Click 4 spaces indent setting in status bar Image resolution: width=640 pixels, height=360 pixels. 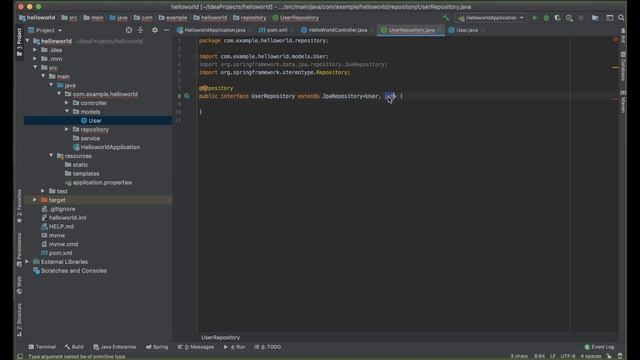pyautogui.click(x=591, y=356)
